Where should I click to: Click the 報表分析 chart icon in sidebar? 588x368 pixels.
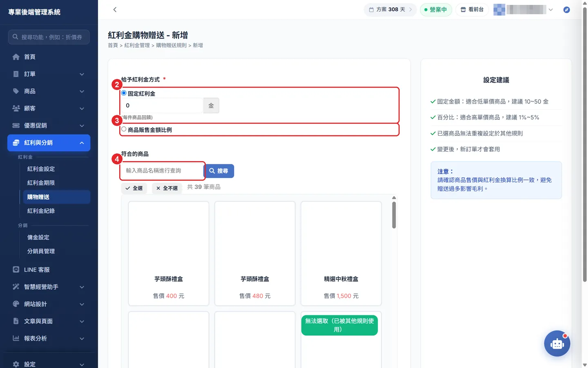pyautogui.click(x=16, y=339)
